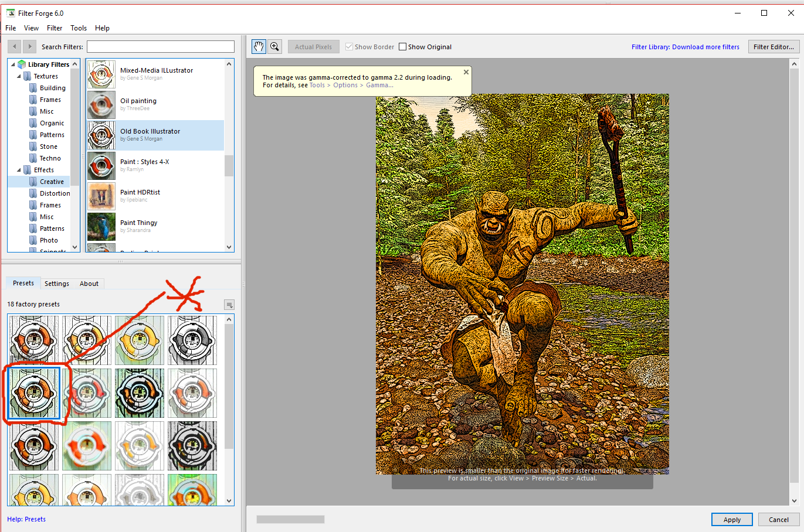The width and height of the screenshot is (804, 532).
Task: Collapse the Library Filters tree root
Action: click(x=13, y=64)
